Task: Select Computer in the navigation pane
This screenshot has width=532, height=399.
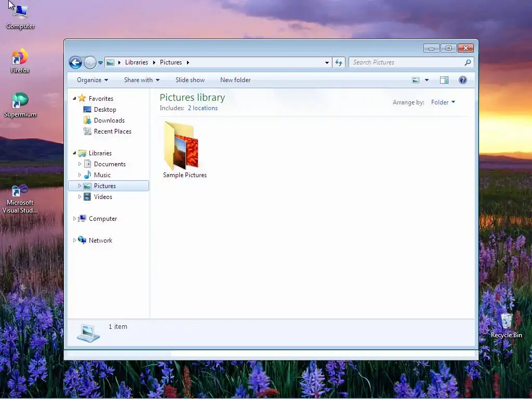Action: click(x=103, y=219)
